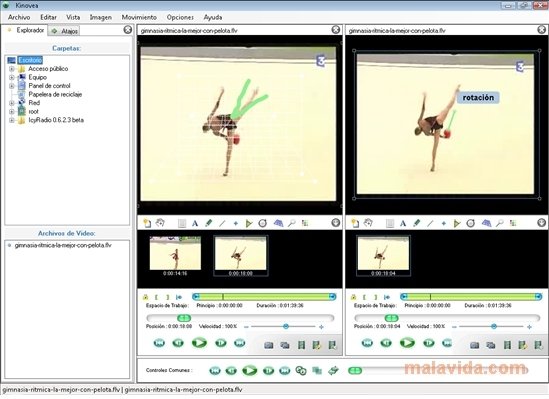Select the 0:00:14:16 key image thumbnail

click(x=175, y=256)
